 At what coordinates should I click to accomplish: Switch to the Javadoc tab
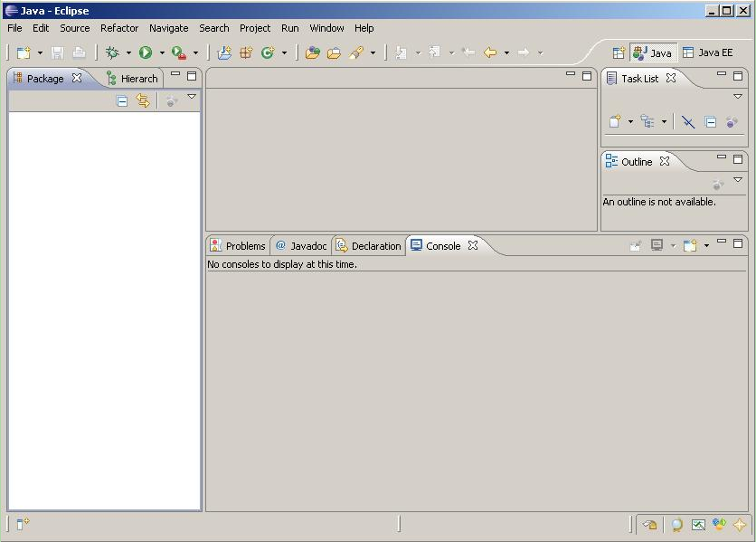click(301, 245)
